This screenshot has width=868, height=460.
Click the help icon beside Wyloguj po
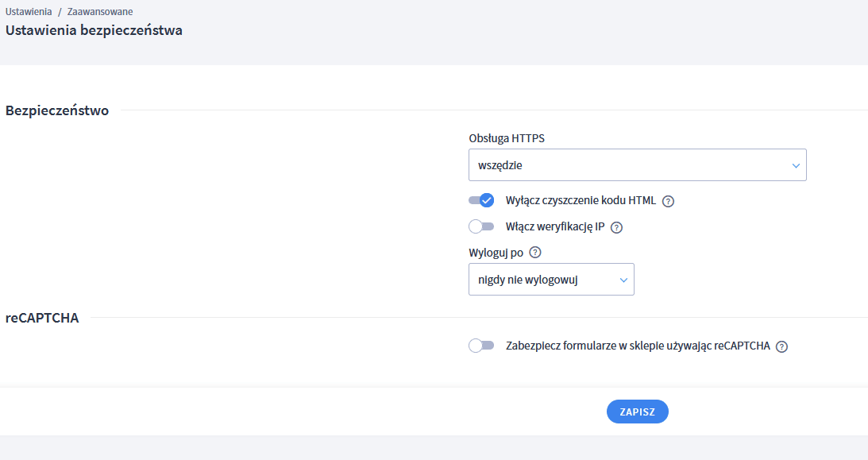(534, 253)
